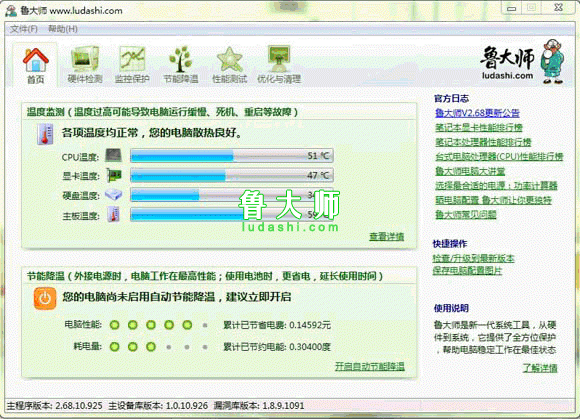Screen dimensions: 580x419
Task: Open the 首页 home tab icon
Action: coord(36,60)
